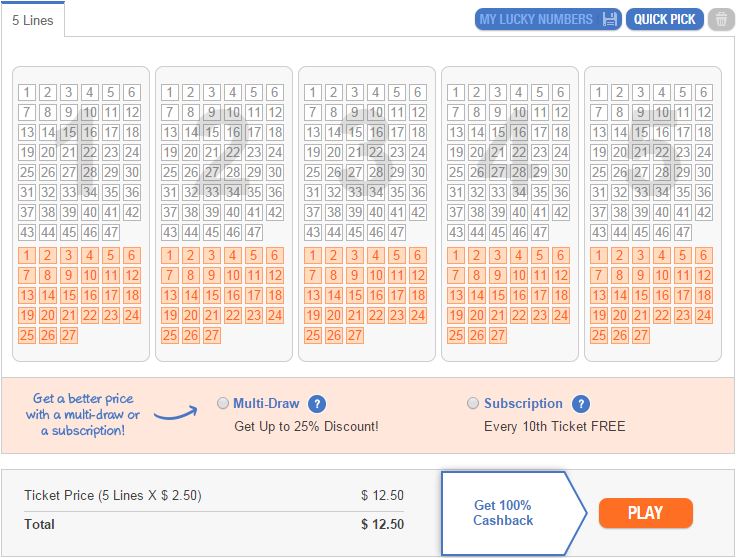Click the Quick Pick button
Screen dimensions: 738x558
click(665, 20)
